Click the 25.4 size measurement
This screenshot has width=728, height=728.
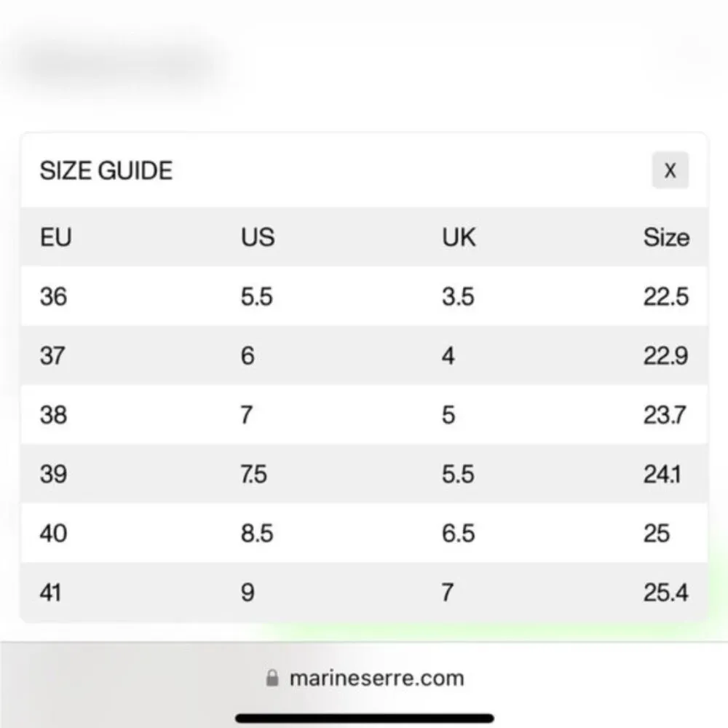click(x=665, y=593)
